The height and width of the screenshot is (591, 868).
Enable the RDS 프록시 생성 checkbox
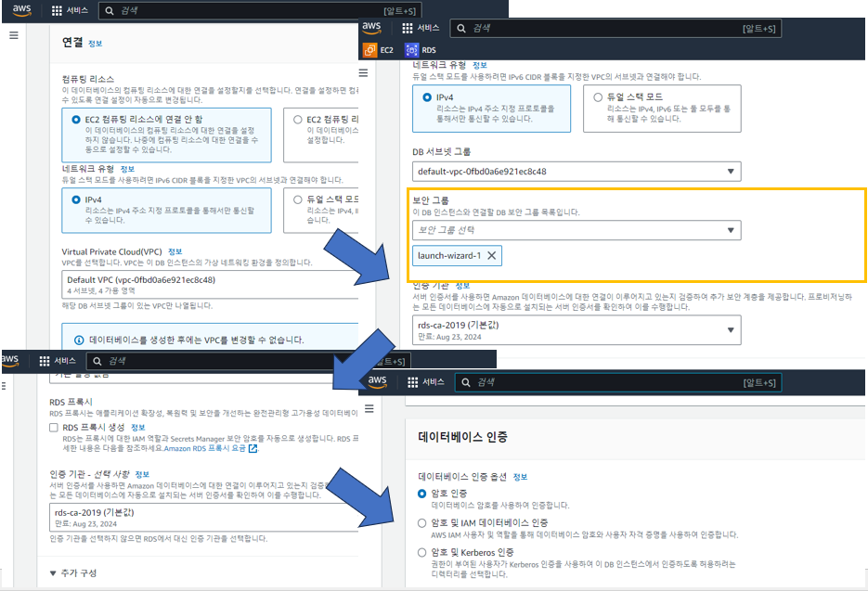point(54,428)
